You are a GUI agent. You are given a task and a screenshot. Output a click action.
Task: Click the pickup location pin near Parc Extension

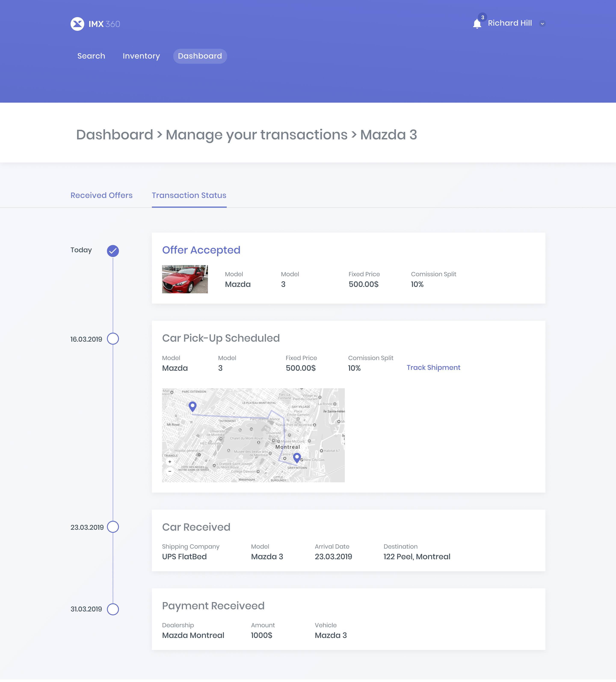[192, 406]
